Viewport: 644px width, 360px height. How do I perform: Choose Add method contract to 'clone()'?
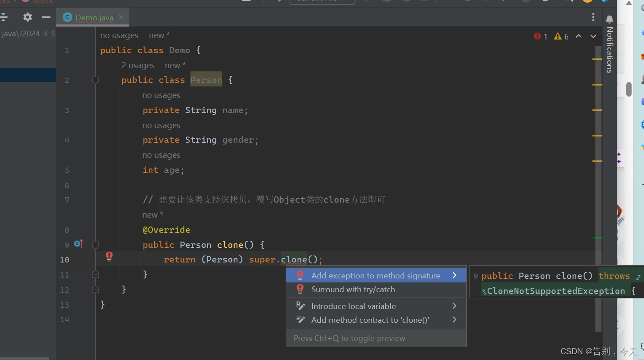point(370,320)
